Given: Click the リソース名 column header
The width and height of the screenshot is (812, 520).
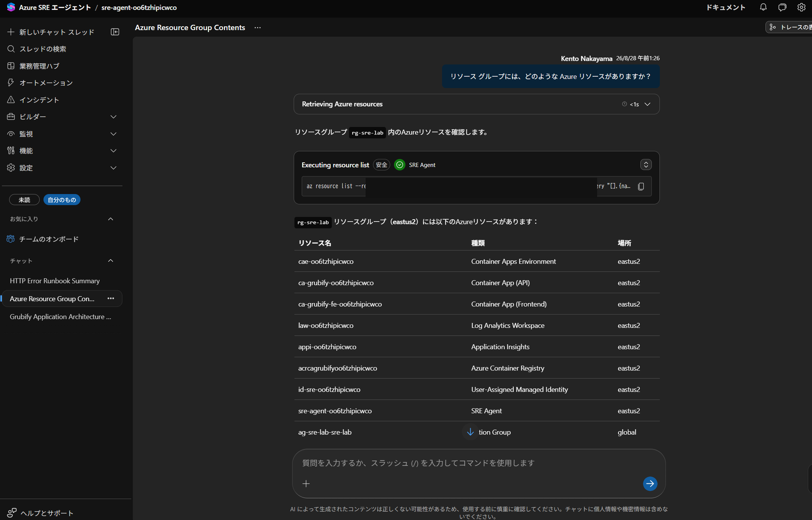Looking at the screenshot, I should click(x=315, y=243).
